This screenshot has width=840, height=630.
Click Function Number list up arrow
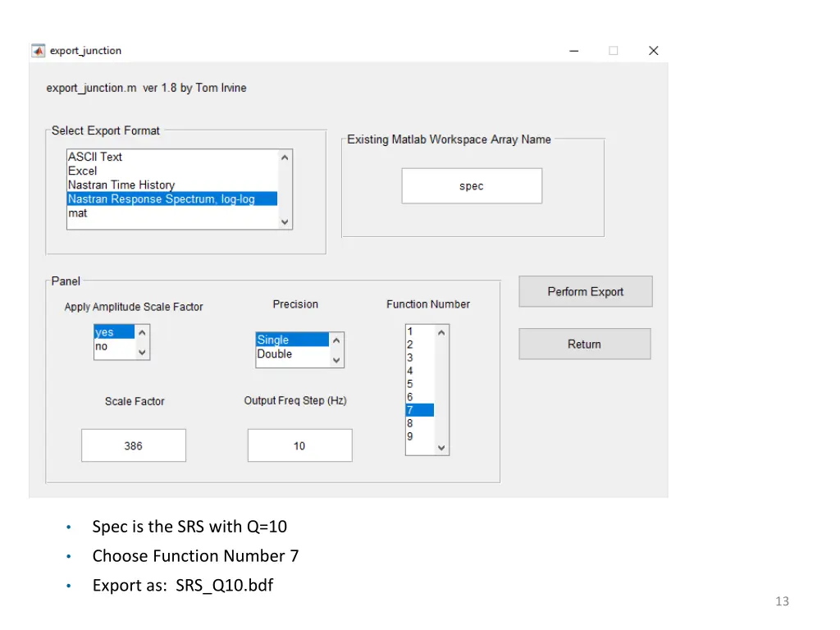pyautogui.click(x=441, y=333)
